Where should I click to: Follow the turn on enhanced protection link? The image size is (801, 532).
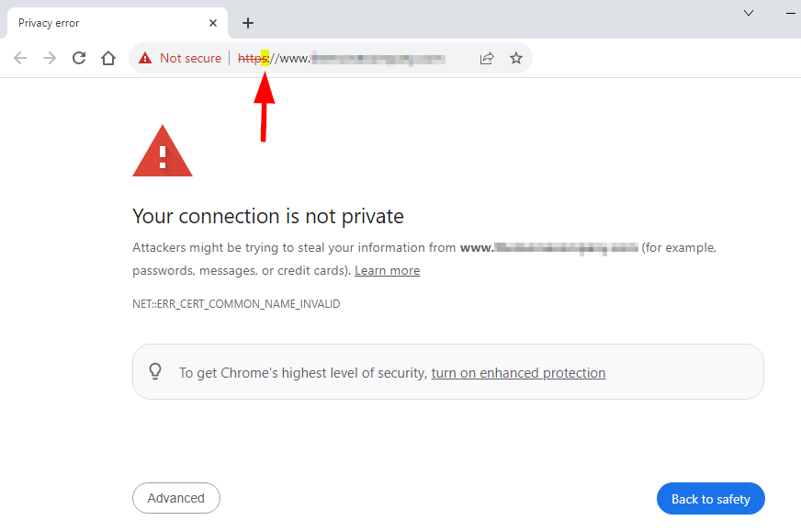click(518, 372)
